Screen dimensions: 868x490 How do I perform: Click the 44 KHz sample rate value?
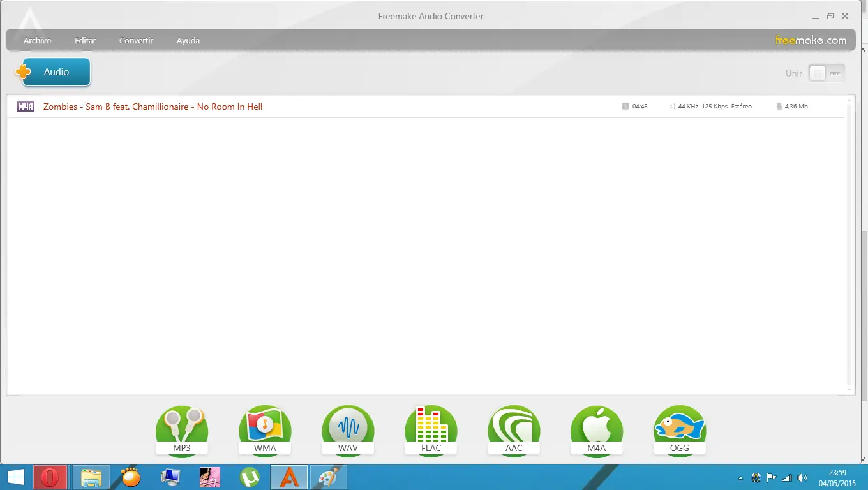coord(688,107)
